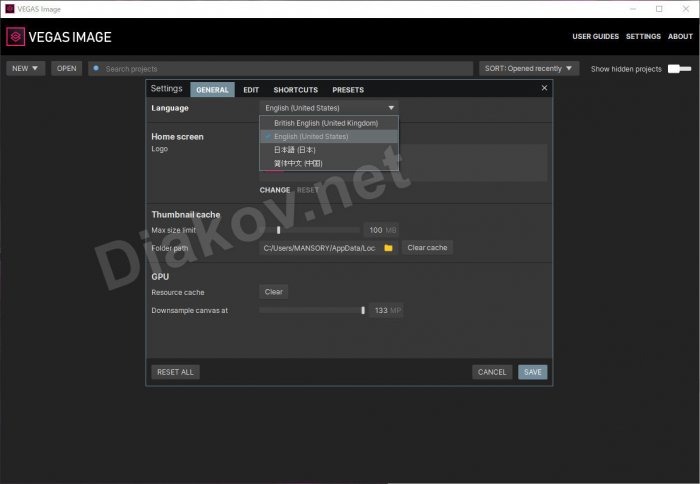Screen dimensions: 700x484
Task: Click the RESET ALL button
Action: [175, 372]
